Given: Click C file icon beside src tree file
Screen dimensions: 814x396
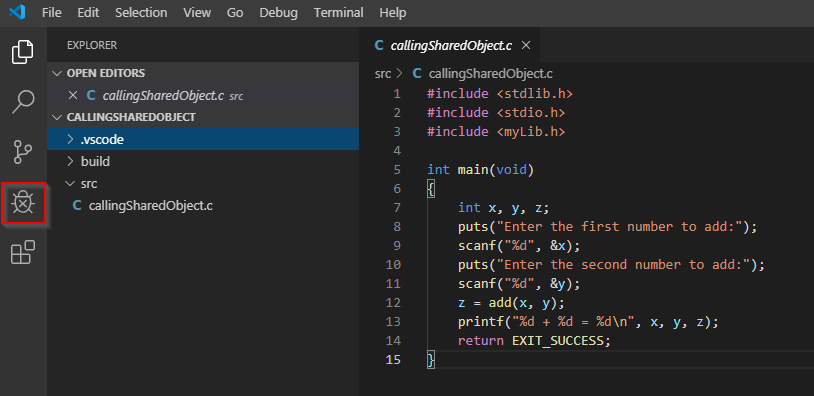Looking at the screenshot, I should 77,206.
